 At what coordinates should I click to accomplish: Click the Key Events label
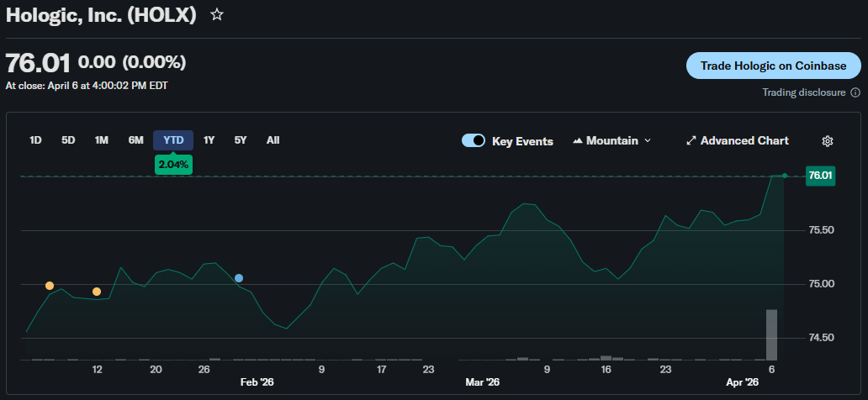click(x=522, y=141)
